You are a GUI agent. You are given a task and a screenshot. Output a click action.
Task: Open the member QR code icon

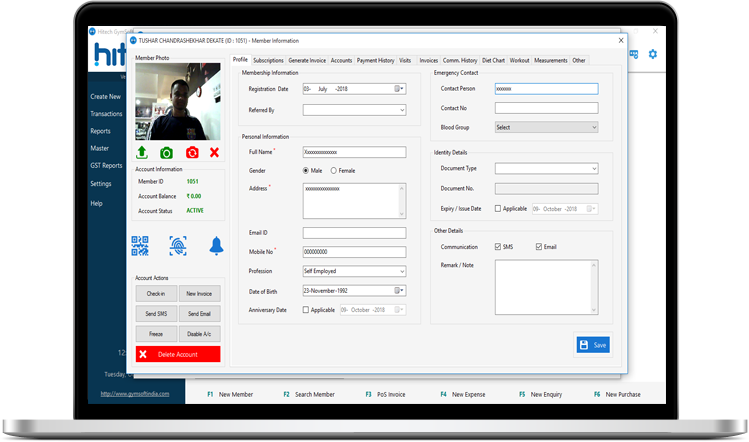click(x=140, y=246)
